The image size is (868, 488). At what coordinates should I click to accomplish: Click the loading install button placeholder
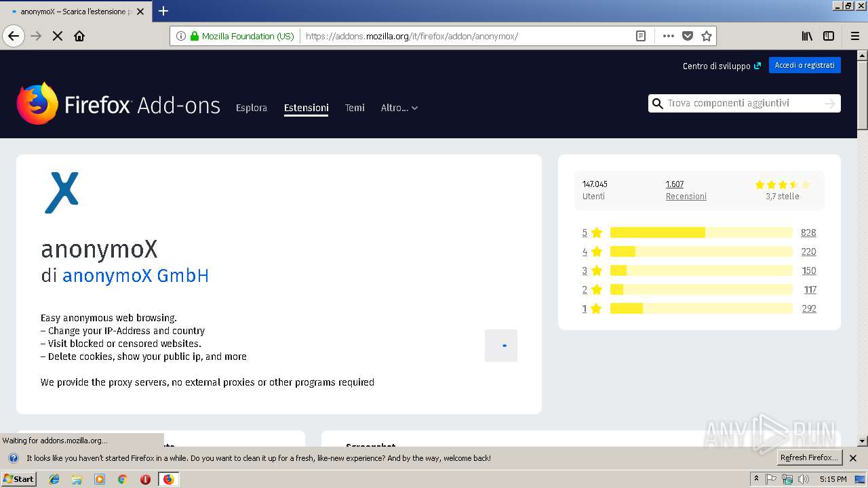(x=501, y=345)
